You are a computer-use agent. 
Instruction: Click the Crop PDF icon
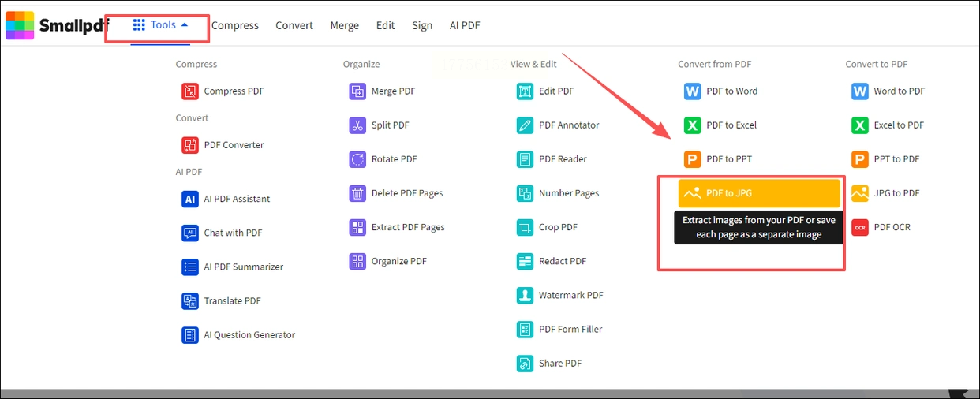tap(525, 227)
